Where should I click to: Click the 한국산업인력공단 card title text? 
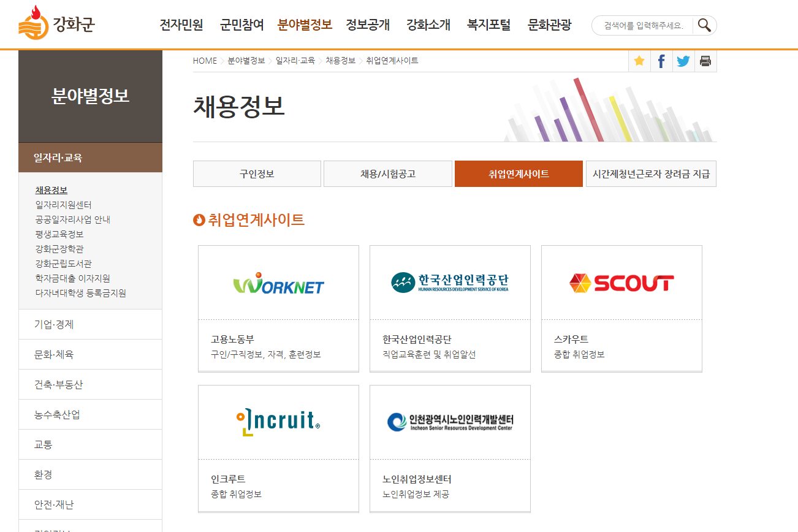[417, 339]
